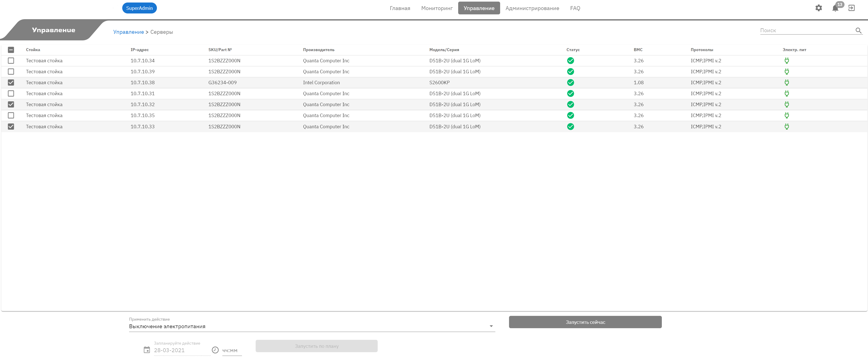Click the power plug icon for 10.7.10.33

[786, 126]
